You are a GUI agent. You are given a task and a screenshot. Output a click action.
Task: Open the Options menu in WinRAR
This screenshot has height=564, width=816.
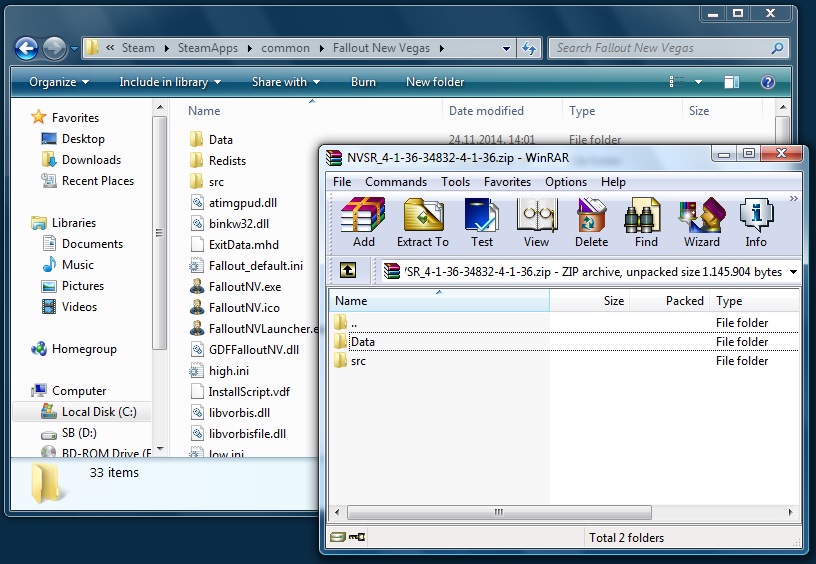pos(566,182)
